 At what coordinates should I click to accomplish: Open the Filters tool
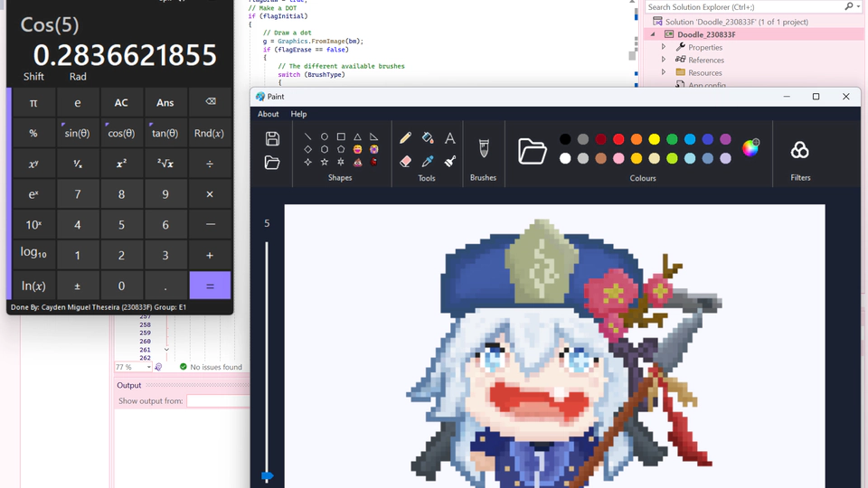click(x=800, y=150)
